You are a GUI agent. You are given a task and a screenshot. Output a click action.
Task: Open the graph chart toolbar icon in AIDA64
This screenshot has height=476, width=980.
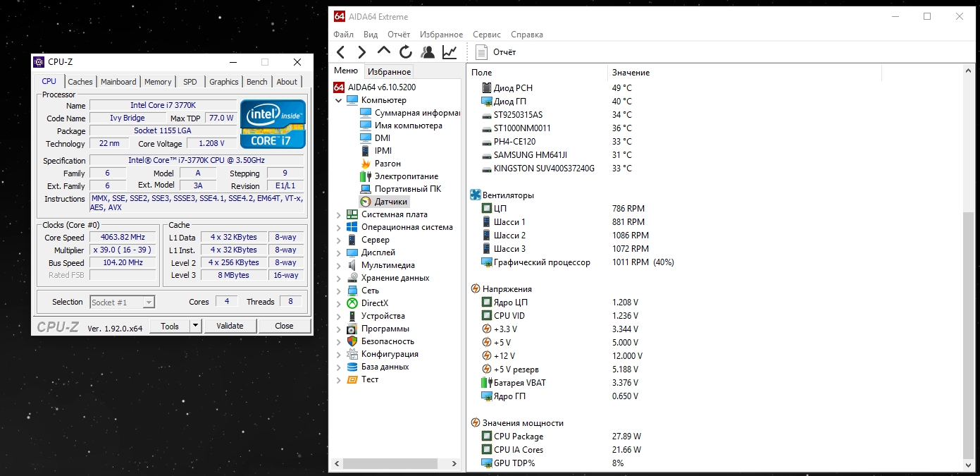tap(449, 51)
